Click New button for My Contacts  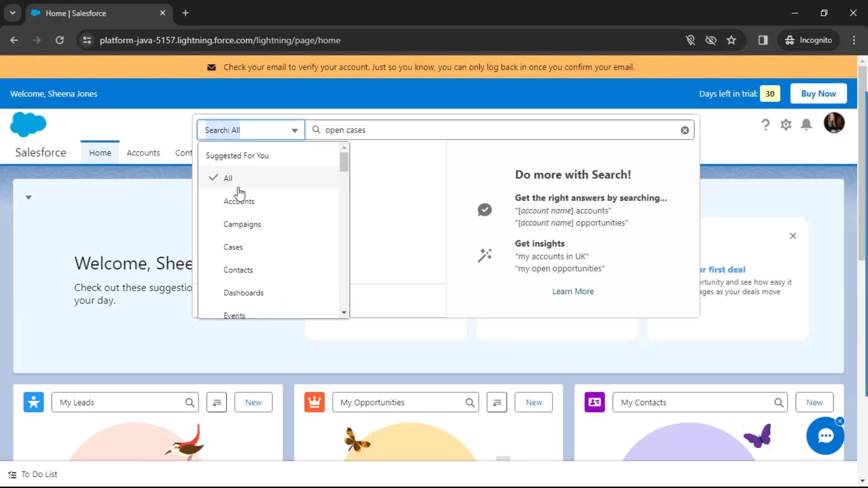(814, 402)
